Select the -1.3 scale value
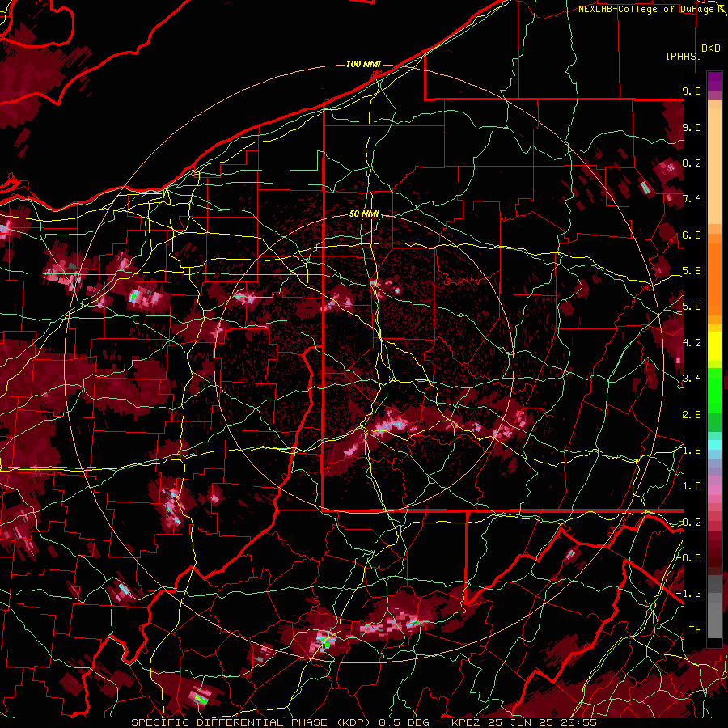The width and height of the screenshot is (728, 728). (688, 595)
